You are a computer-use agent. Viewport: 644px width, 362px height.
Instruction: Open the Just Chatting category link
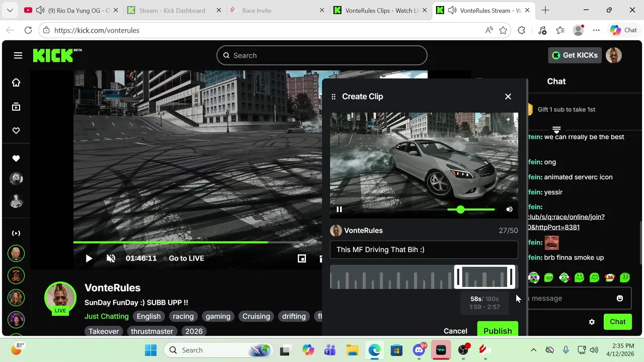coord(107,316)
